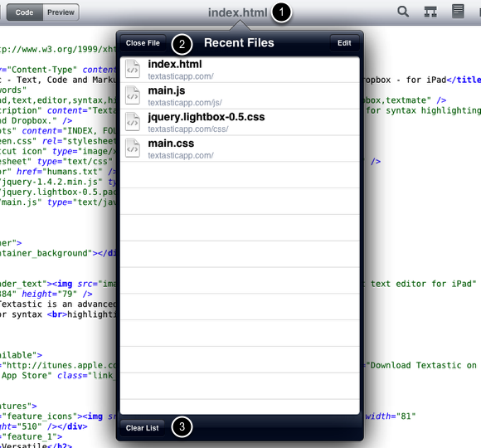Click the annotation marker number 1
Viewport: 481px width, 448px height.
281,12
